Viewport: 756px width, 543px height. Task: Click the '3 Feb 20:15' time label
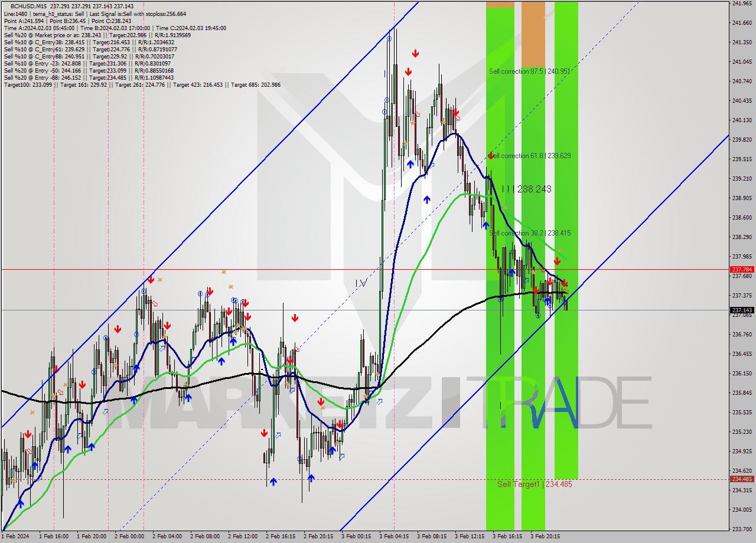[x=545, y=537]
